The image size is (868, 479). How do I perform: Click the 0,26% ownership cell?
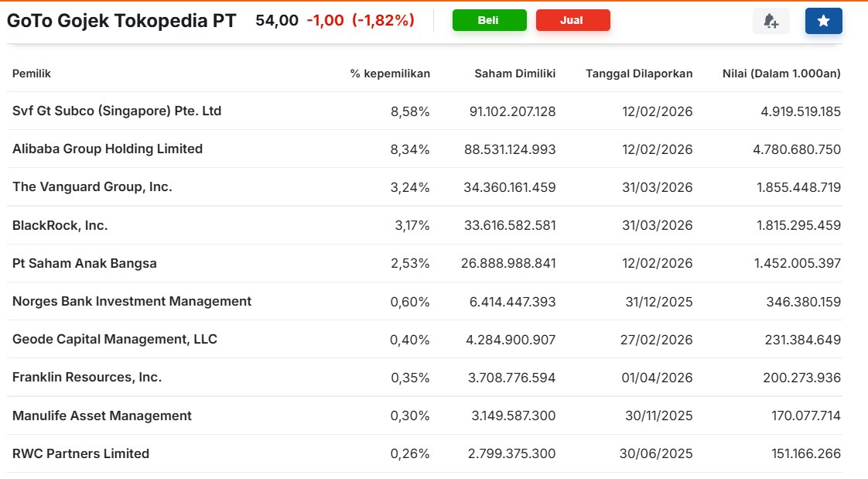click(x=410, y=453)
